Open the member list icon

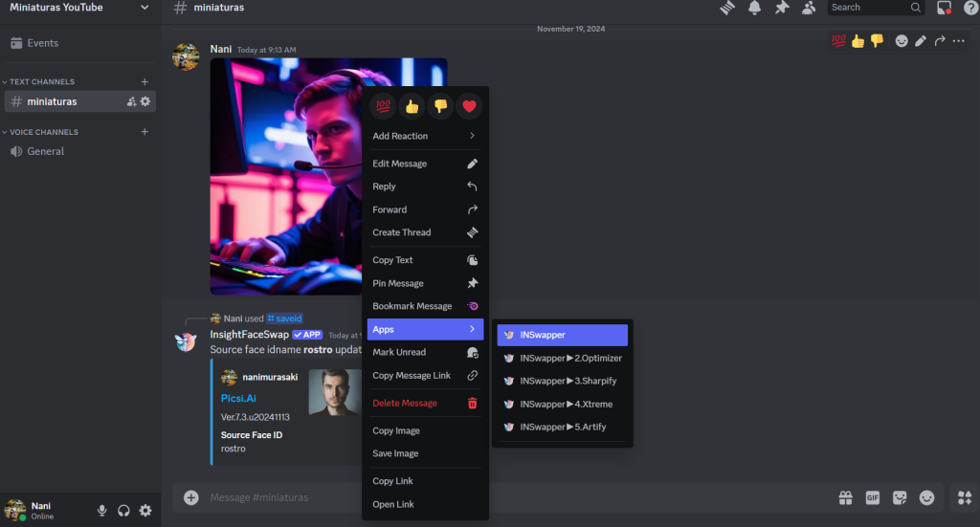(x=809, y=8)
